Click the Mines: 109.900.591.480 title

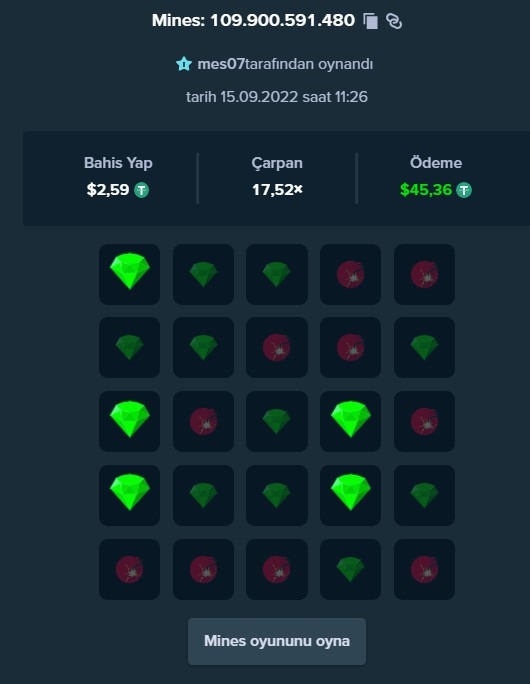(253, 21)
